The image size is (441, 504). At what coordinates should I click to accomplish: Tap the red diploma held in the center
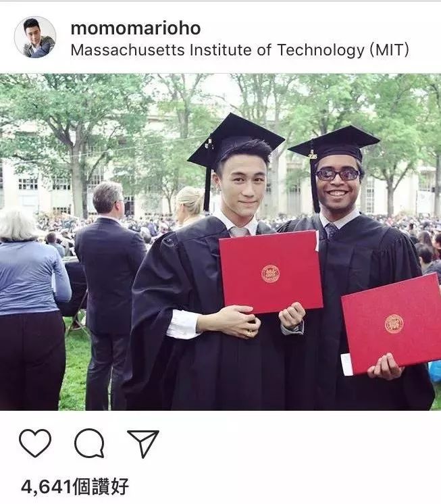[x=270, y=272]
